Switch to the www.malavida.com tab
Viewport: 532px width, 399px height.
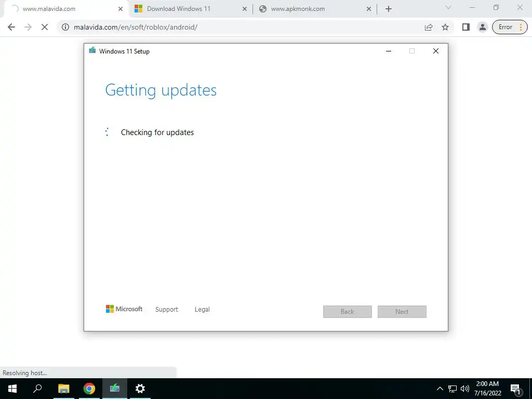64,9
